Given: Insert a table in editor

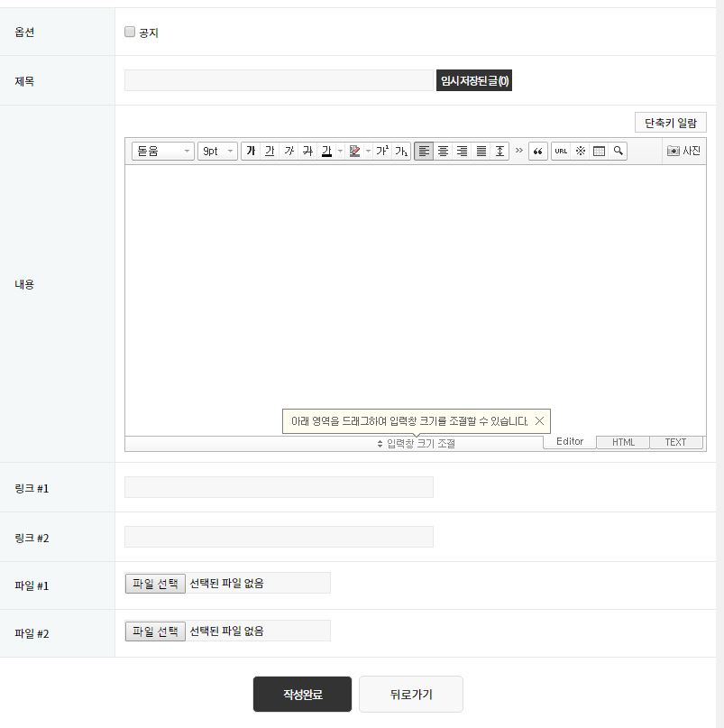Looking at the screenshot, I should (599, 152).
